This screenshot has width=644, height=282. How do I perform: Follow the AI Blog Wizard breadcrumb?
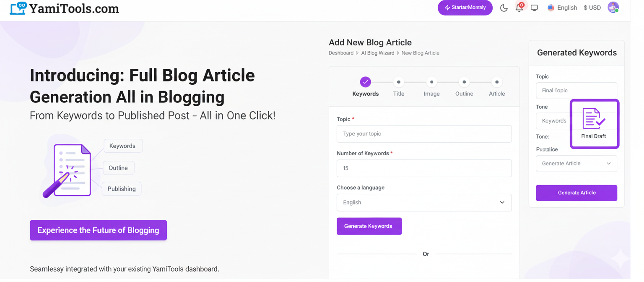tap(377, 53)
